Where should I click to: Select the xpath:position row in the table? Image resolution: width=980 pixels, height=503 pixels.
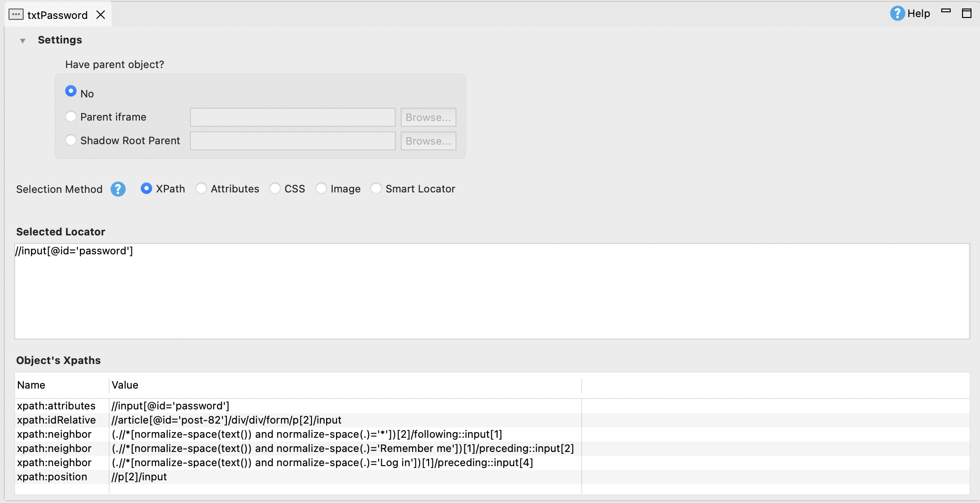tap(139, 477)
